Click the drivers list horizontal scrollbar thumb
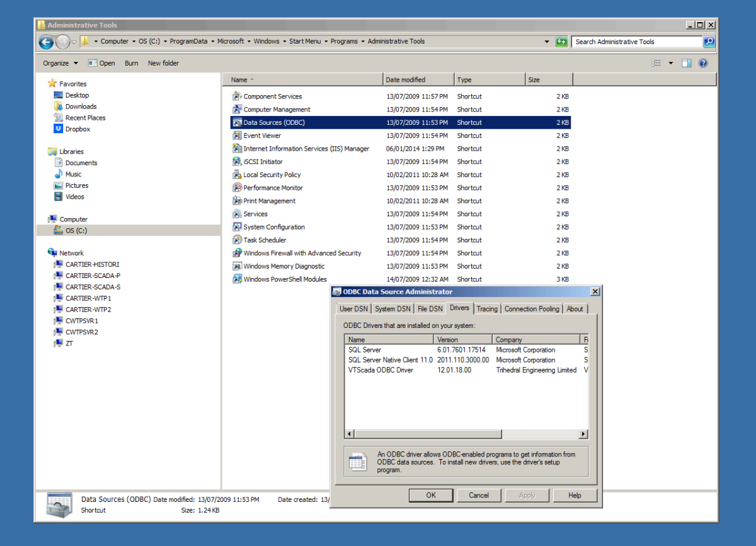 click(x=427, y=434)
